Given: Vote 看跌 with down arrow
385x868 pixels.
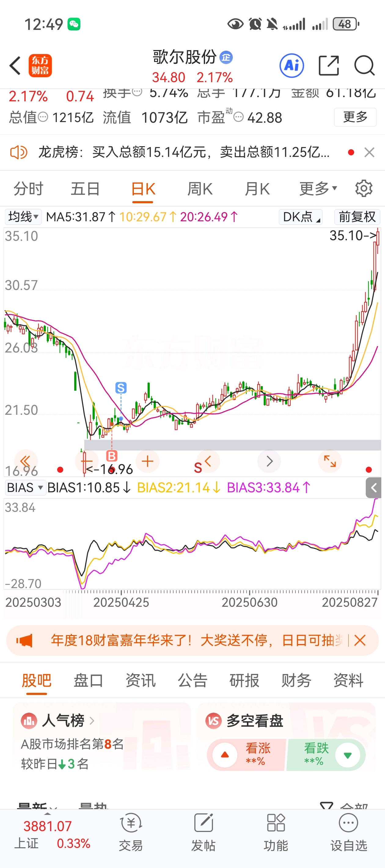Looking at the screenshot, I should 347,755.
